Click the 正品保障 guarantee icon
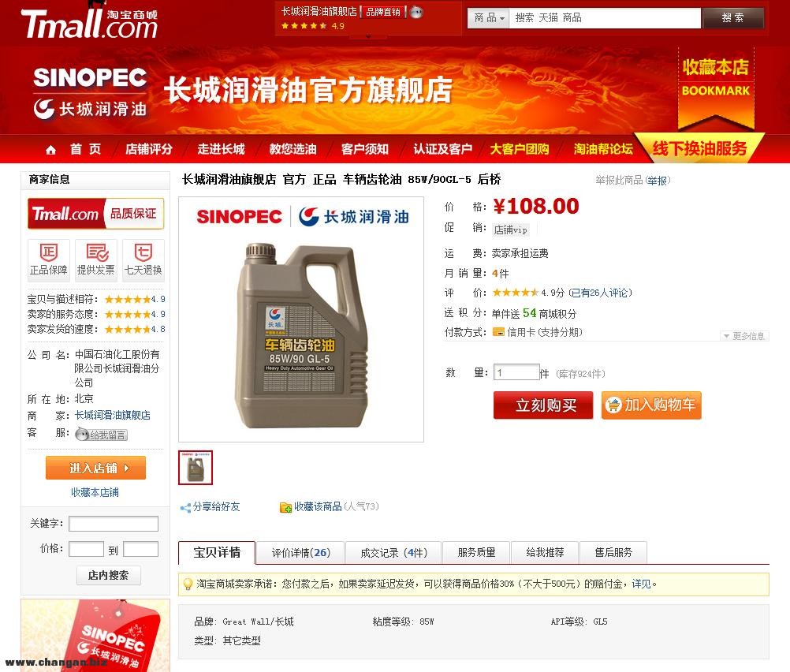The width and height of the screenshot is (790, 672). click(48, 252)
